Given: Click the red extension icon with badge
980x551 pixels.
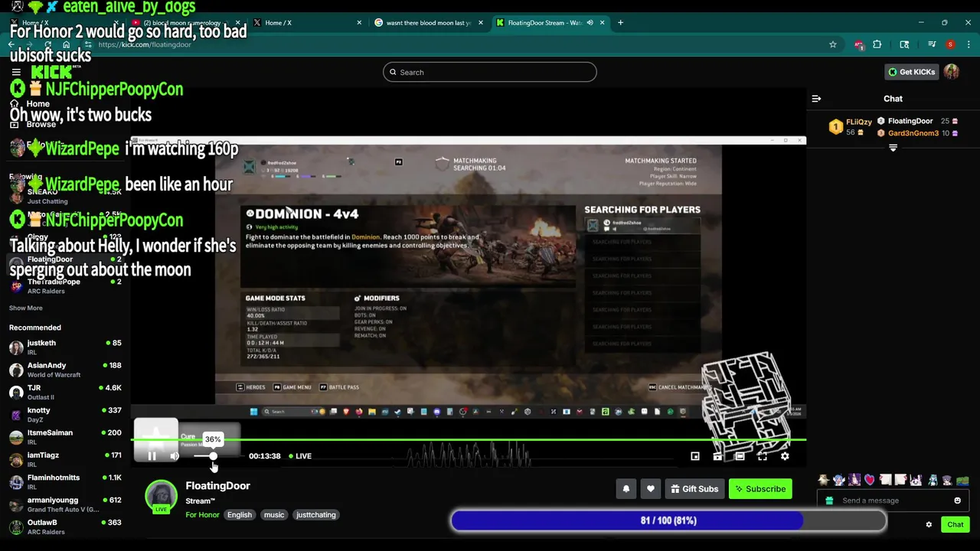Looking at the screenshot, I should [860, 44].
